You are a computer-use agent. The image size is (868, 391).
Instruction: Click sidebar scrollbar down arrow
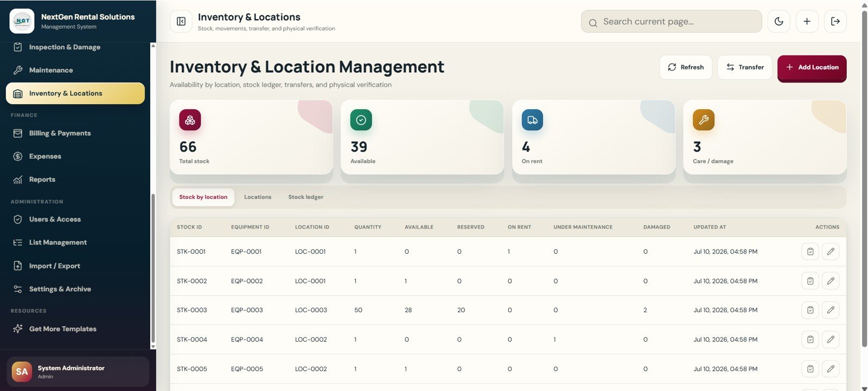(153, 346)
